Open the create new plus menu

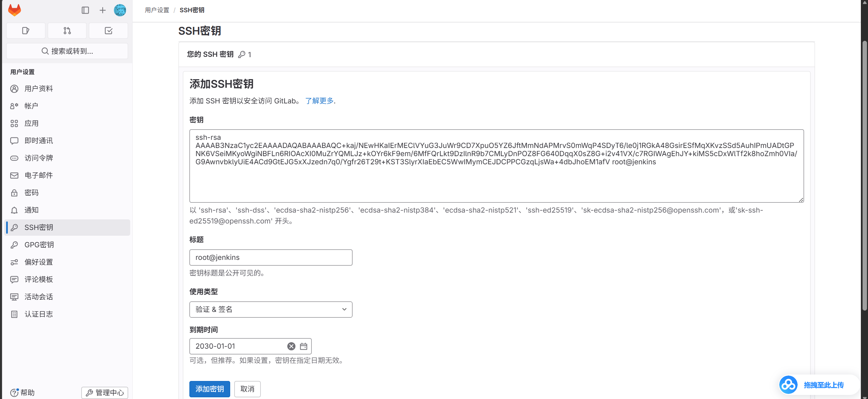click(103, 10)
